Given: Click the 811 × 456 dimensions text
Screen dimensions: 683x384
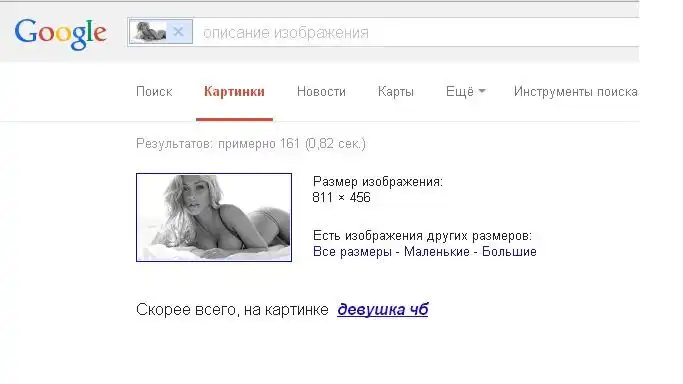Looking at the screenshot, I should point(341,197).
